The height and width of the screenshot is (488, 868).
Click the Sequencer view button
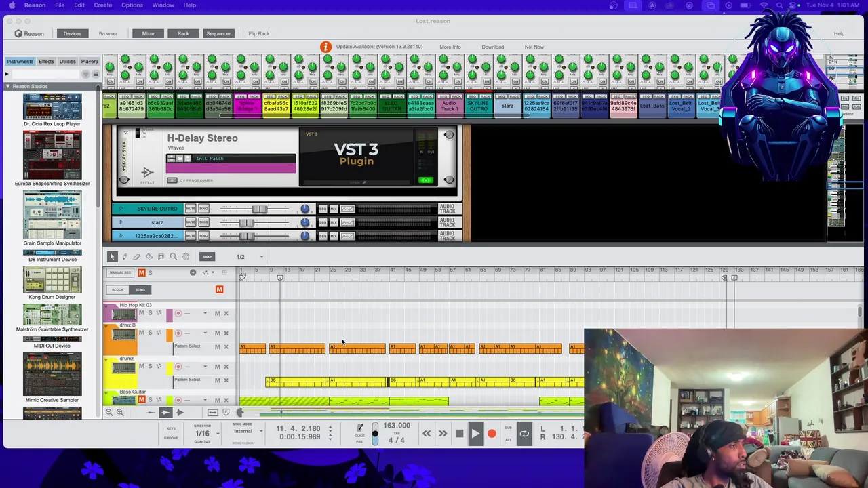tap(218, 33)
